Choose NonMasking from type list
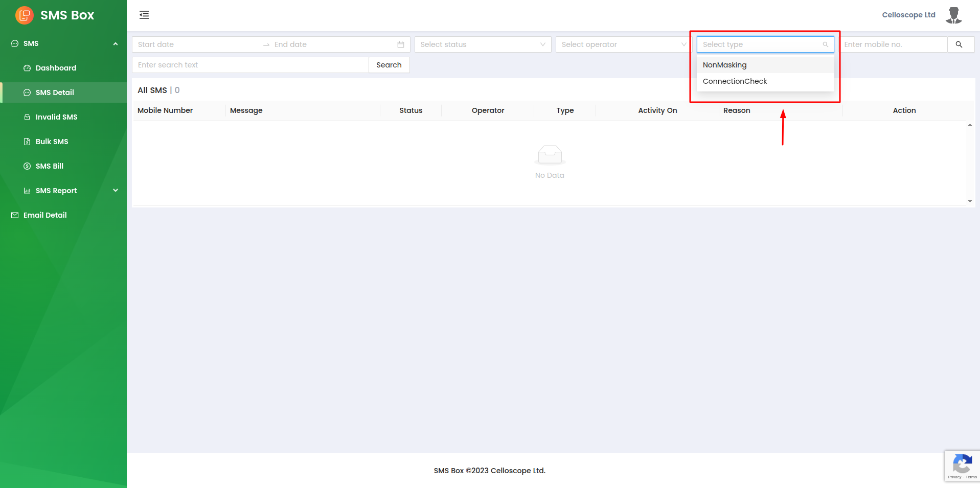Screen dimensions: 980x488 (x=724, y=65)
